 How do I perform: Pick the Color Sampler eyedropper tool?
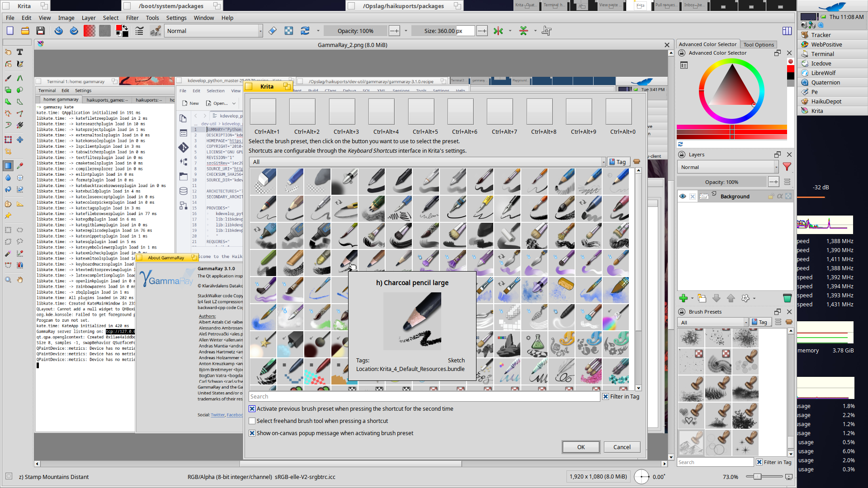20,166
